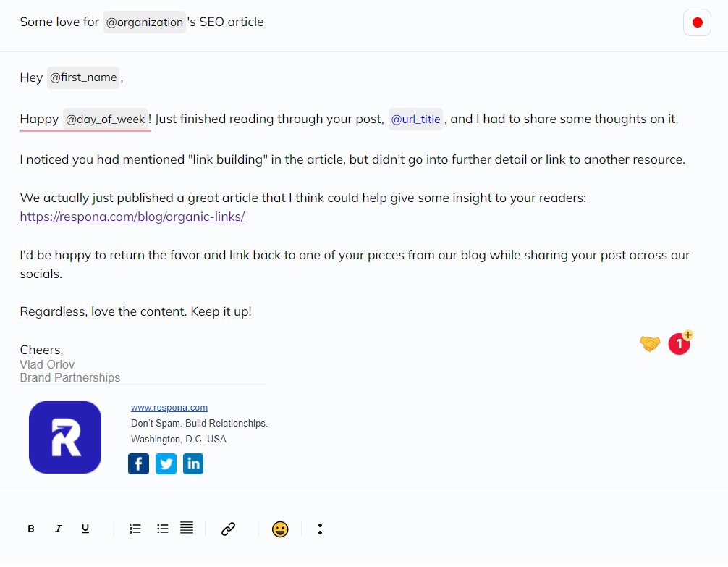This screenshot has width=728, height=567.
Task: Click the Respona logo image
Action: coord(65,437)
